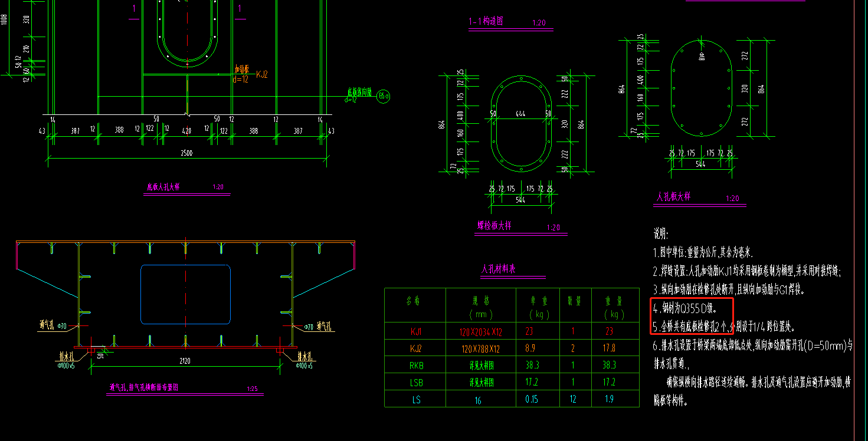Image resolution: width=868 pixels, height=441 pixels.
Task: Select note 5 about '全桥共有底板检修孔2个'
Action: click(x=724, y=326)
